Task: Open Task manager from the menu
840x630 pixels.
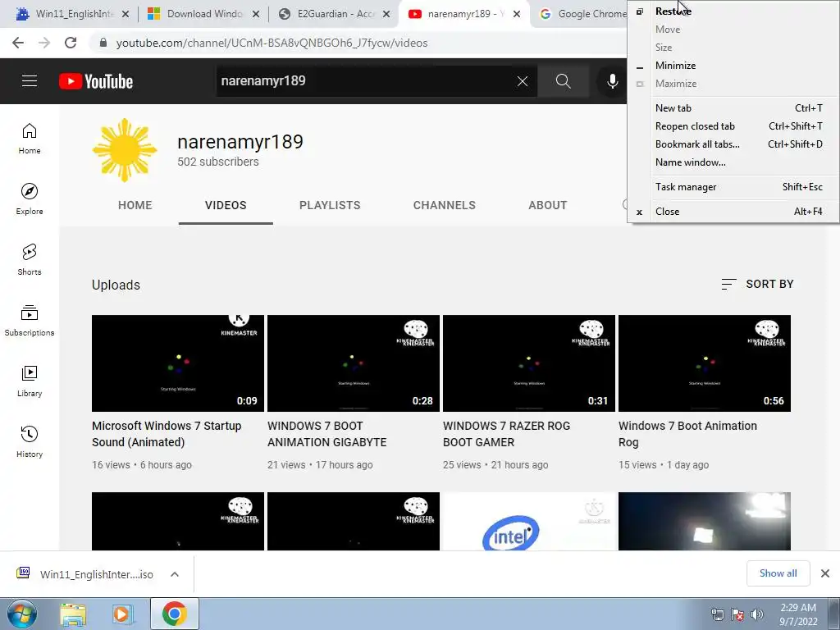Action: tap(733, 187)
